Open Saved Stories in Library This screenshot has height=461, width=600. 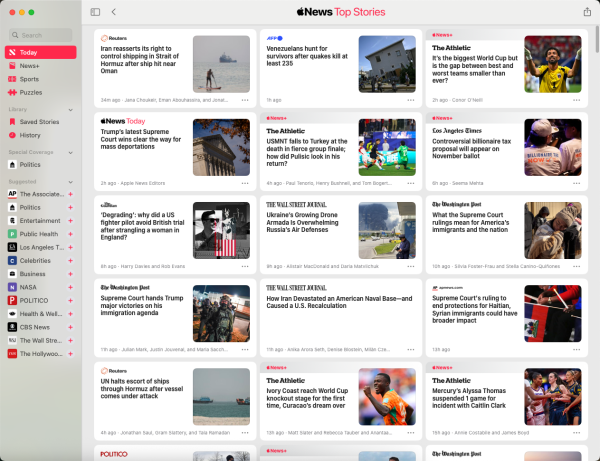[41, 122]
